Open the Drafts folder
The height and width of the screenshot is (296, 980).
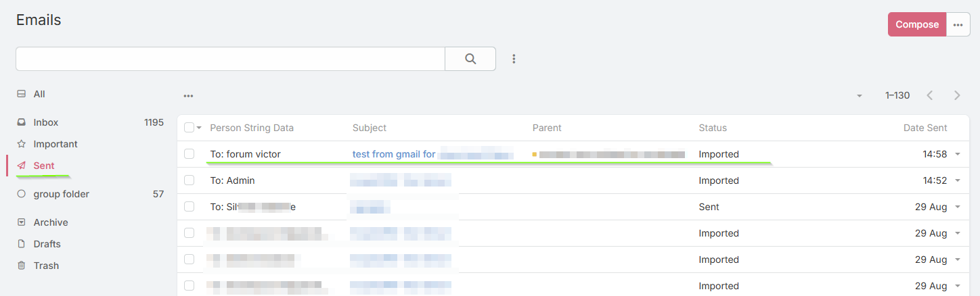(47, 244)
